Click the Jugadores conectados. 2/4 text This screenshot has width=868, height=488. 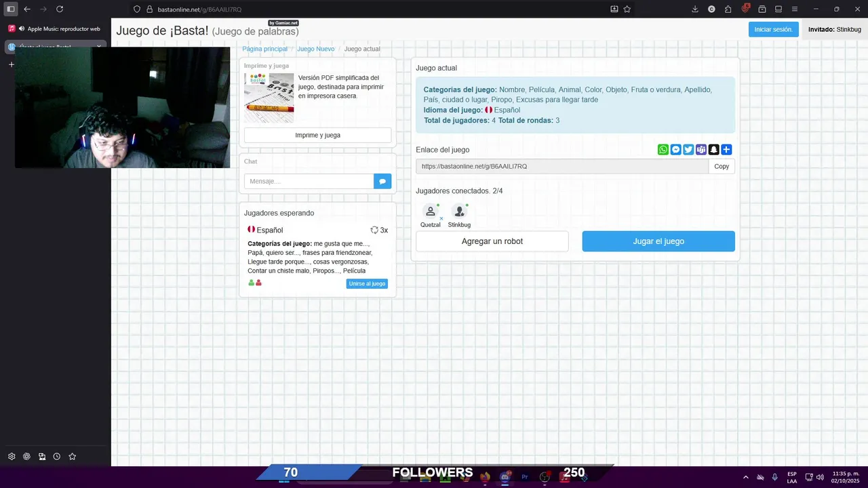point(459,191)
